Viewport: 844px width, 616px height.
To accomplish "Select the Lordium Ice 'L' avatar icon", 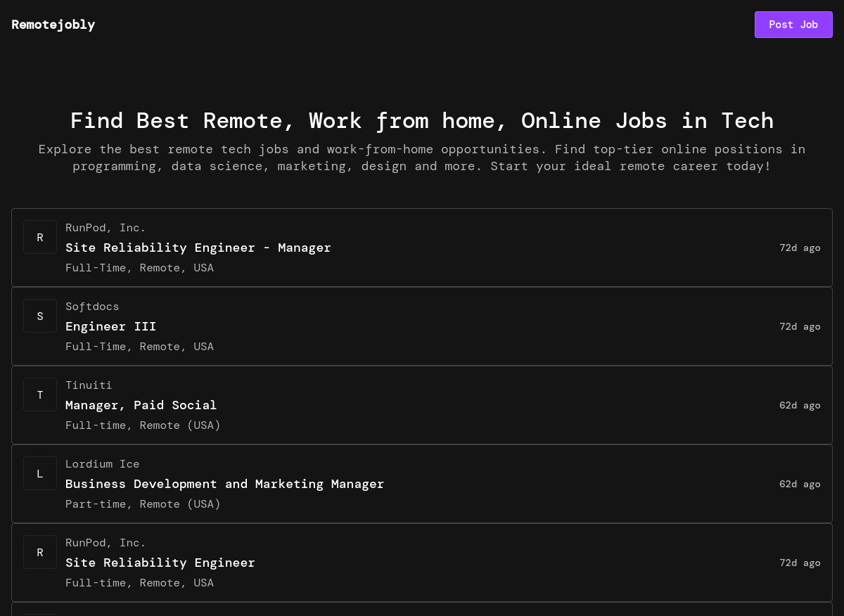I will click(40, 473).
